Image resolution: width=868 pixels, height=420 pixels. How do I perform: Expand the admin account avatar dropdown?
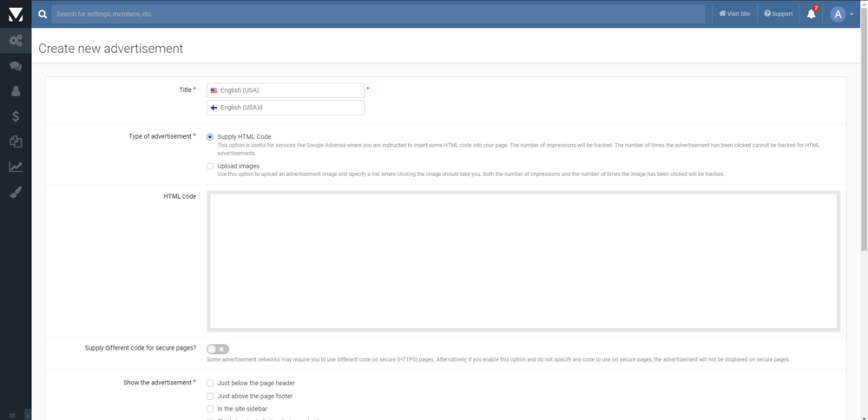pyautogui.click(x=841, y=14)
